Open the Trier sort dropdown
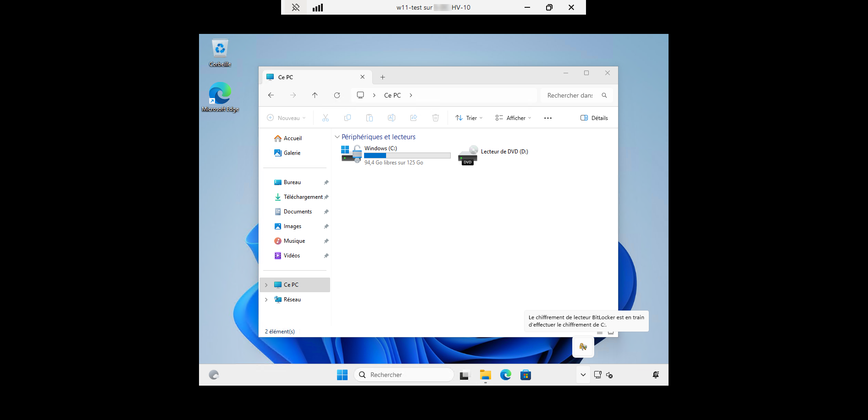The width and height of the screenshot is (868, 420). [469, 118]
